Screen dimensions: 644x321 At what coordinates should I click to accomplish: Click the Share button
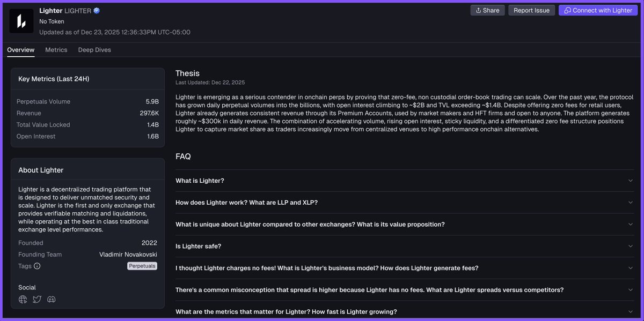487,10
